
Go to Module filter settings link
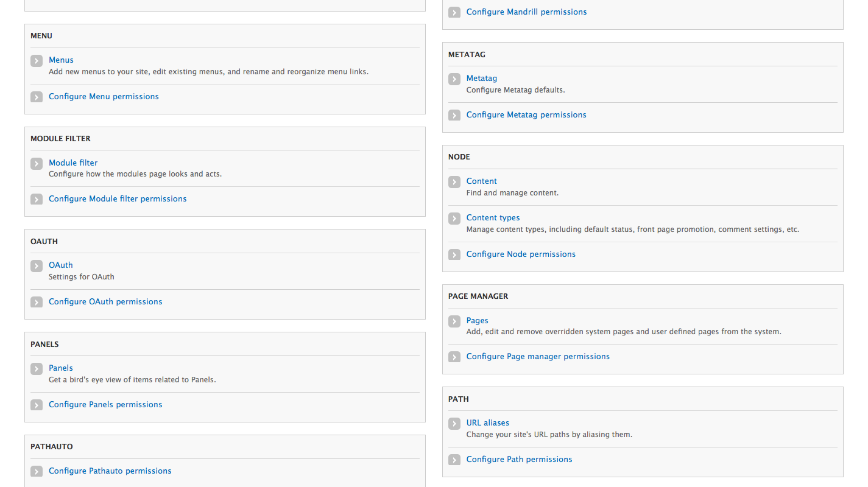[73, 163]
